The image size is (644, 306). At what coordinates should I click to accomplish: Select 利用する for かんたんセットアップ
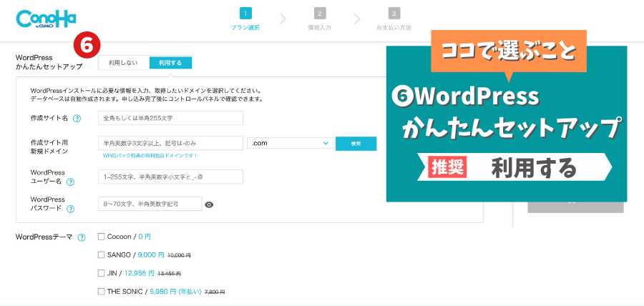pyautogui.click(x=170, y=63)
